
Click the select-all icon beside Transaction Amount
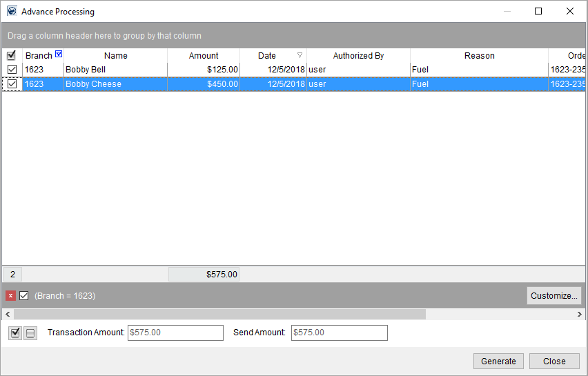(x=16, y=333)
